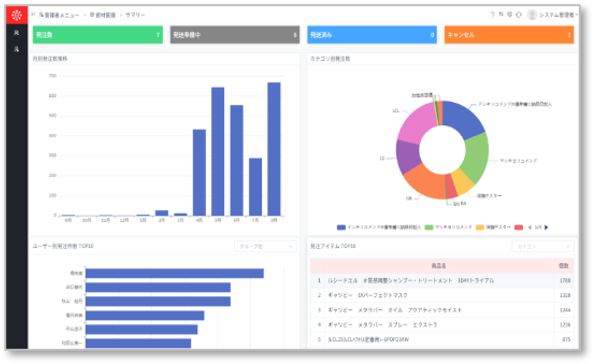This screenshot has width=594, height=364.
Task: Open the システム管理者 user dropdown
Action: (x=558, y=15)
